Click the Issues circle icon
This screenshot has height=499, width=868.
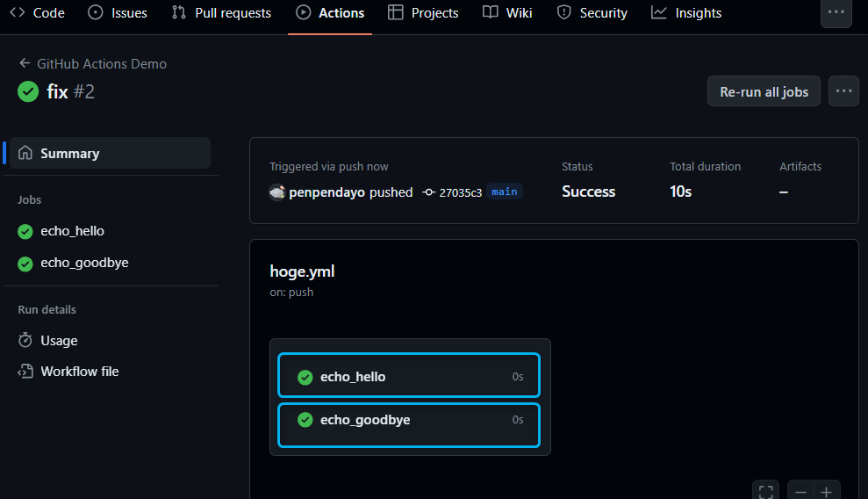click(95, 12)
